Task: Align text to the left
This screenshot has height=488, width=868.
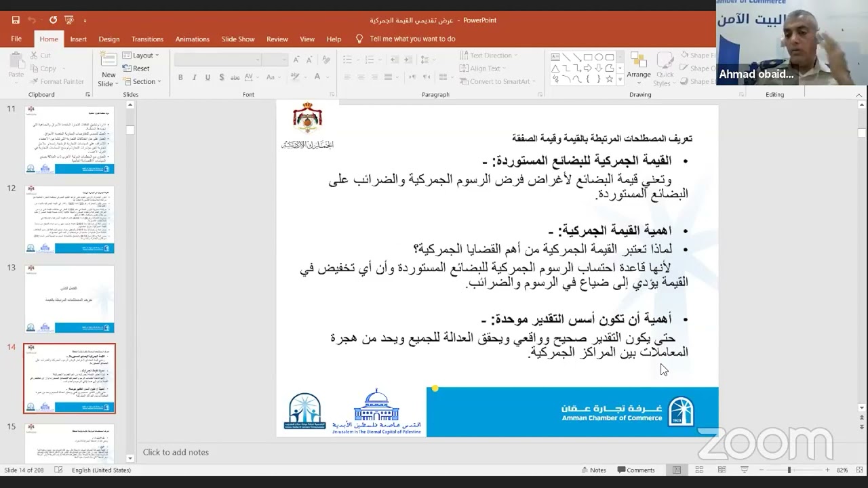Action: coord(349,78)
